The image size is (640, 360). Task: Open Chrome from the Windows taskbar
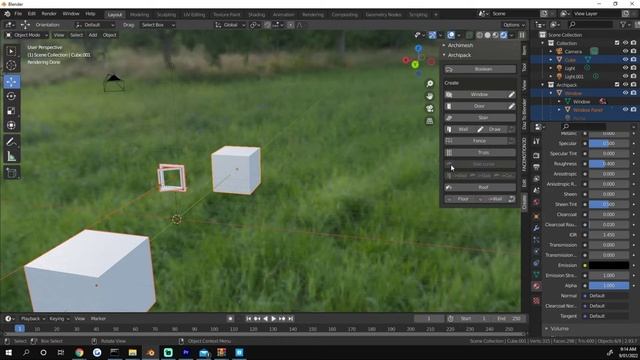click(x=79, y=352)
